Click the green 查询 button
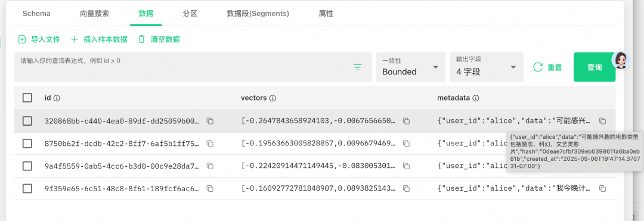Viewport: 644px width, 221px height. (x=595, y=67)
